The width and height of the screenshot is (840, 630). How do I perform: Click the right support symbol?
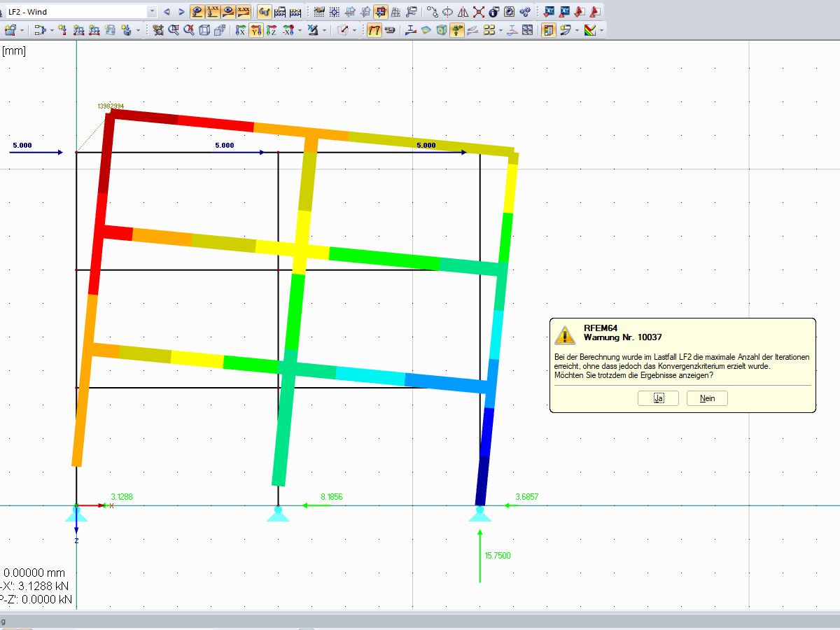click(x=479, y=514)
